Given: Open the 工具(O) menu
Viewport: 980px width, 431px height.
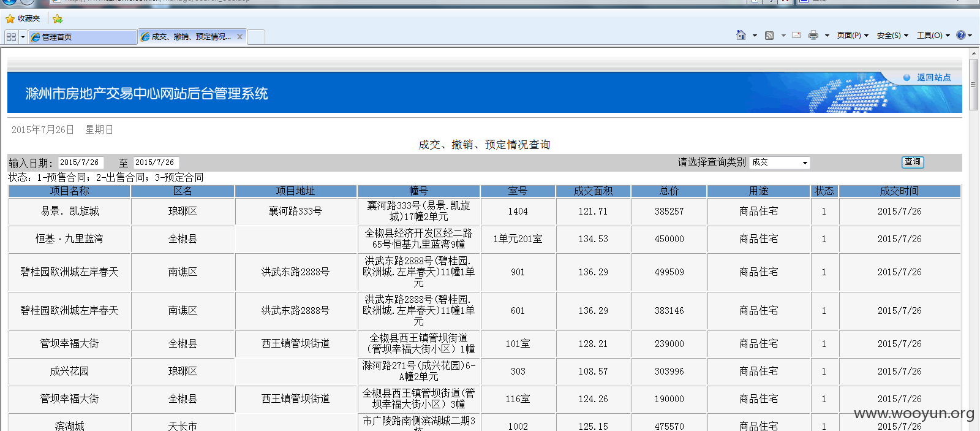Looking at the screenshot, I should coord(933,36).
